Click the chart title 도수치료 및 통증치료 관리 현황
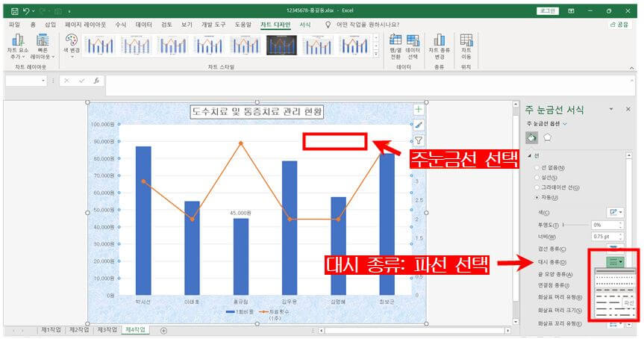The width and height of the screenshot is (644, 339). tap(257, 112)
